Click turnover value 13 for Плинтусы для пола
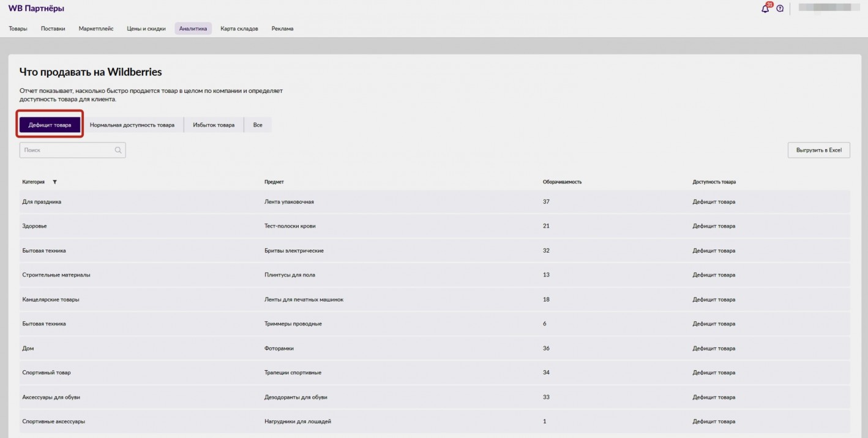The height and width of the screenshot is (438, 868). (x=546, y=275)
